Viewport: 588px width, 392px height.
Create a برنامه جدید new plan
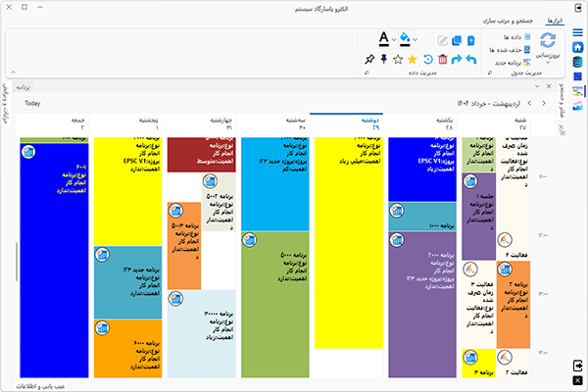click(x=513, y=63)
